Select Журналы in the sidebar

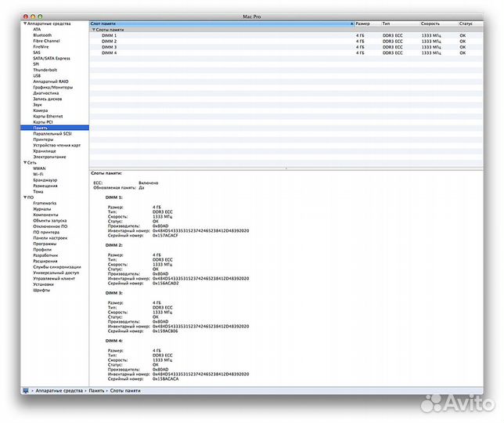click(x=41, y=209)
